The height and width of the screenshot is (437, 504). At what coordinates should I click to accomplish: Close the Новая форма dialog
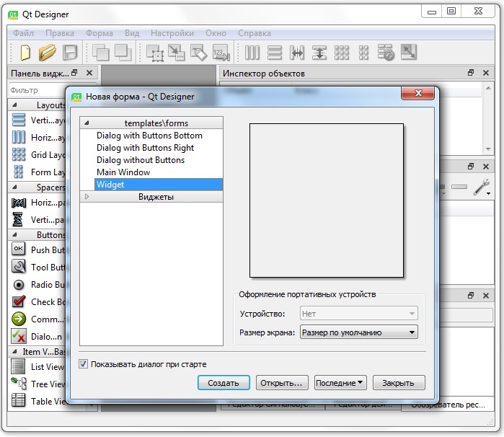[x=418, y=93]
